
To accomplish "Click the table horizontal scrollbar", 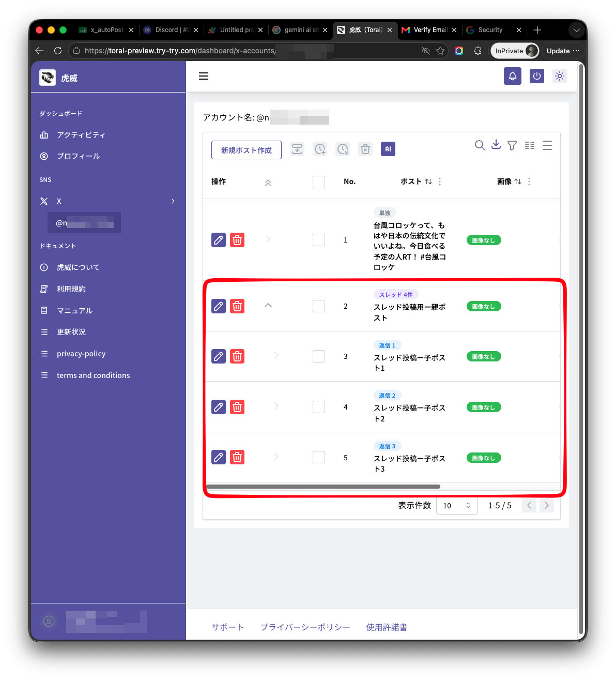I will (323, 487).
